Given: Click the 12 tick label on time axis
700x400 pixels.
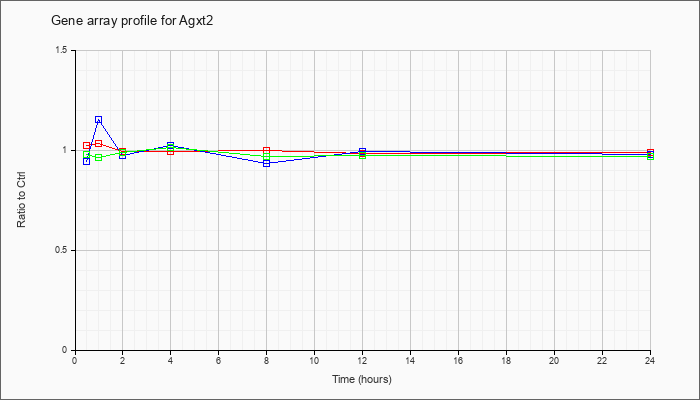Looking at the screenshot, I should pyautogui.click(x=362, y=360).
